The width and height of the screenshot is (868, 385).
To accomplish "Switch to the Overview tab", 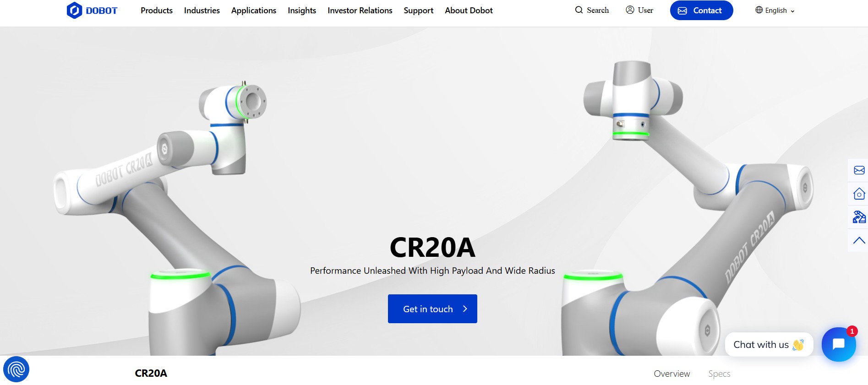I will click(x=671, y=374).
